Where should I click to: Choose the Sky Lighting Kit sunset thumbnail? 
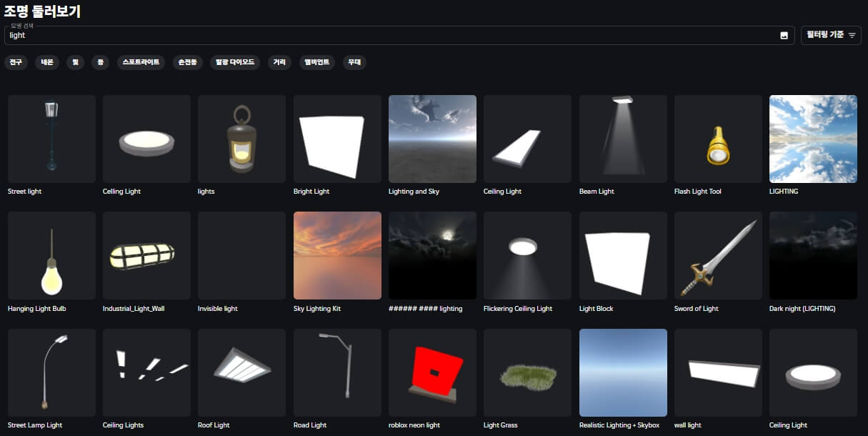pyautogui.click(x=337, y=255)
